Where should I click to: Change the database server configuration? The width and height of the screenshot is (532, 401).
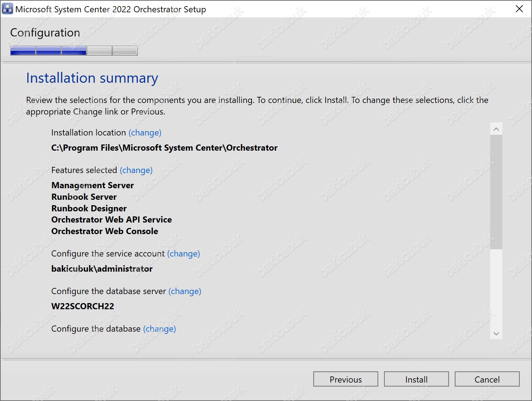185,291
